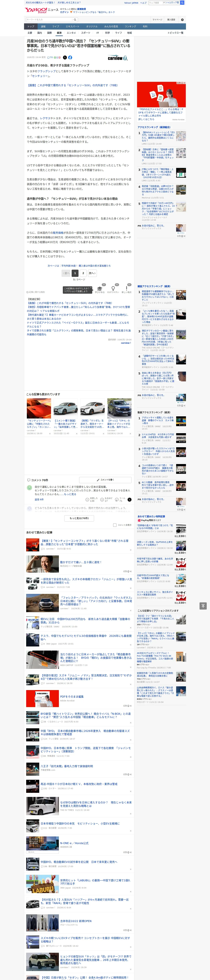Screen dimensions: 210x980
Task: Share the article on Facebook
Action: (70, 57)
